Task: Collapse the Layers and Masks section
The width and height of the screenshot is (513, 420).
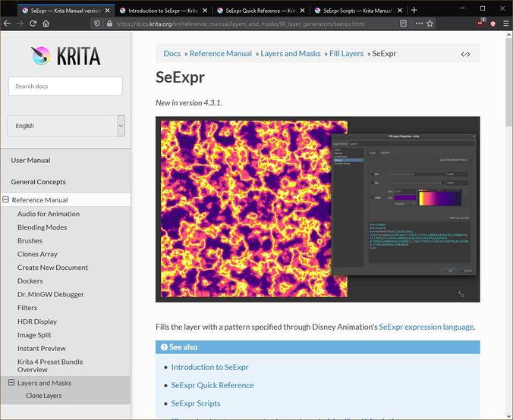Action: click(x=11, y=383)
